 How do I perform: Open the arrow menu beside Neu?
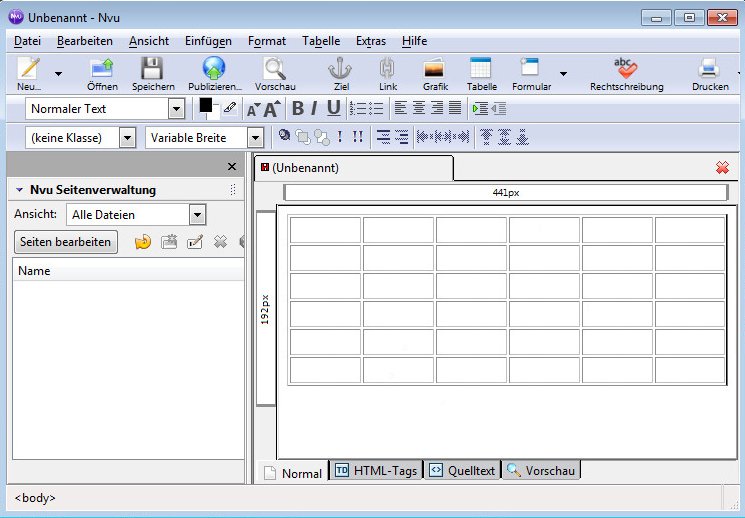coord(58,74)
